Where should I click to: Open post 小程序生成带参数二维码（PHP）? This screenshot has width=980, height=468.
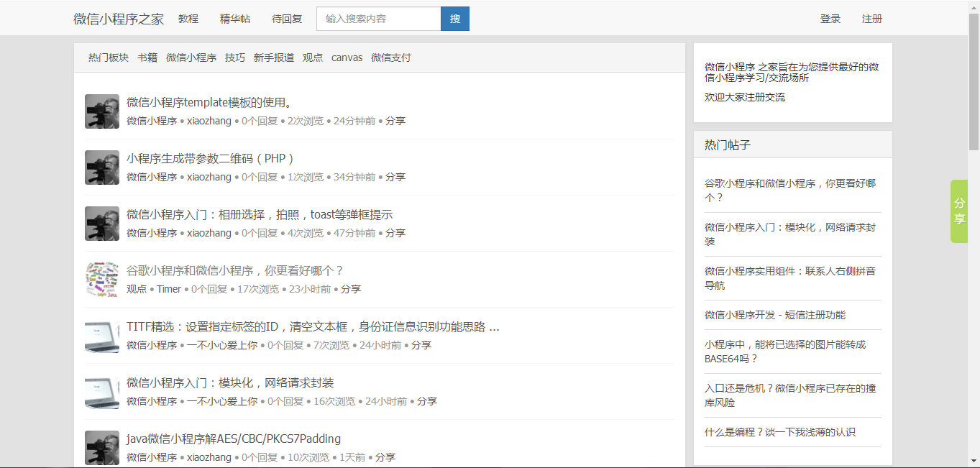click(211, 158)
